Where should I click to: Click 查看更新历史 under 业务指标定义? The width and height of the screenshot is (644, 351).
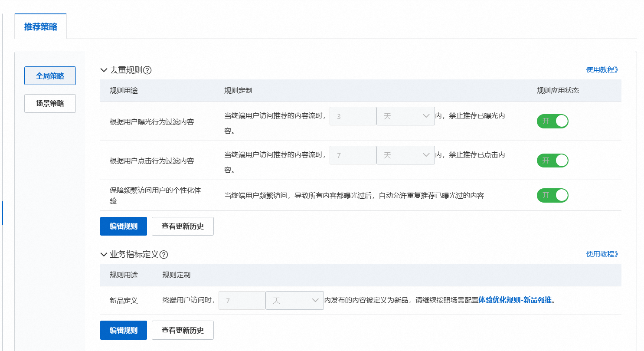[x=183, y=330]
